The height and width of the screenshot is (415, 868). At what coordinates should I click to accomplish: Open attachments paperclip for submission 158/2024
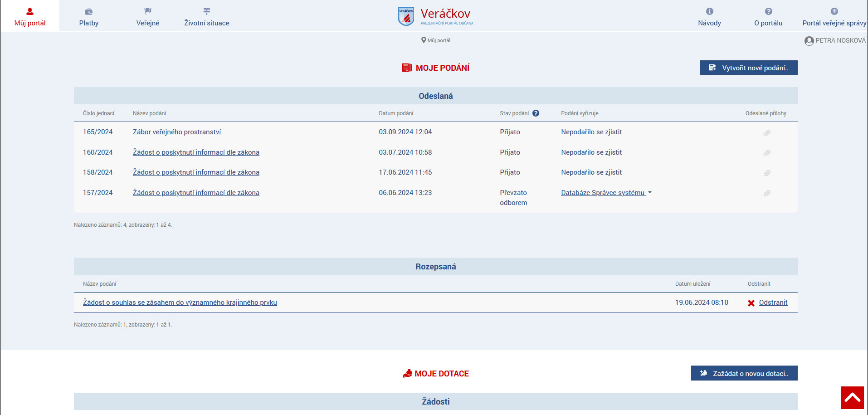pyautogui.click(x=767, y=173)
